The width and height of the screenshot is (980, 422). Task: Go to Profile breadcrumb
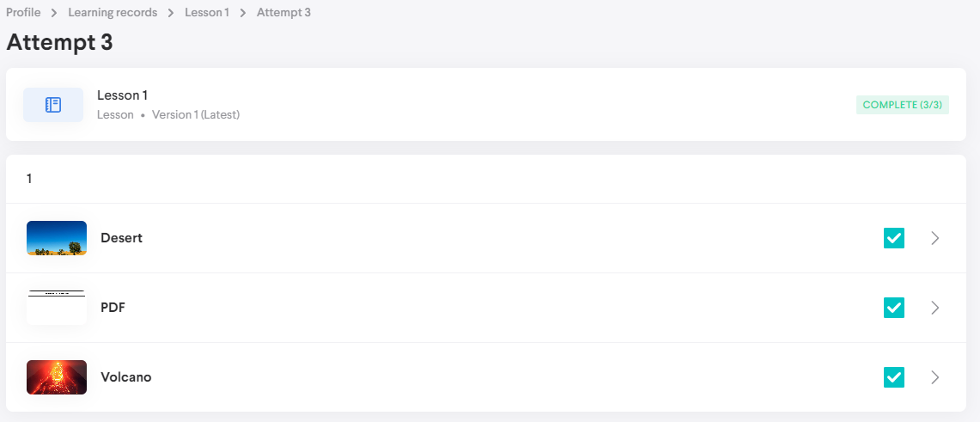(x=23, y=13)
